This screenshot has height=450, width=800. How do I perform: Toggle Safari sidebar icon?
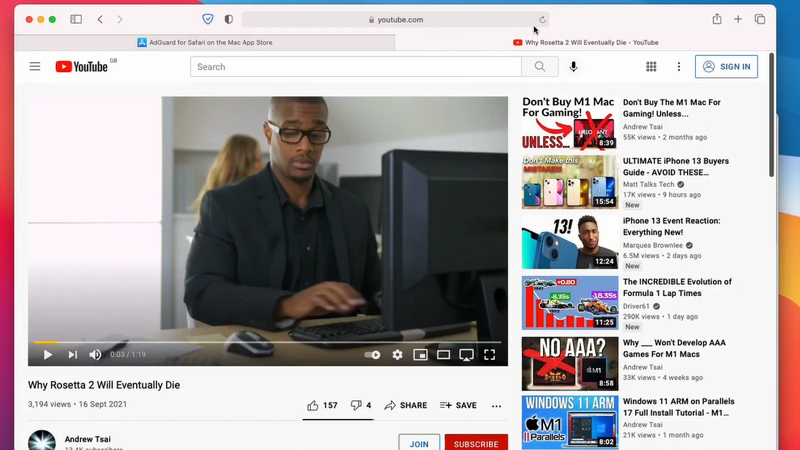(x=76, y=19)
